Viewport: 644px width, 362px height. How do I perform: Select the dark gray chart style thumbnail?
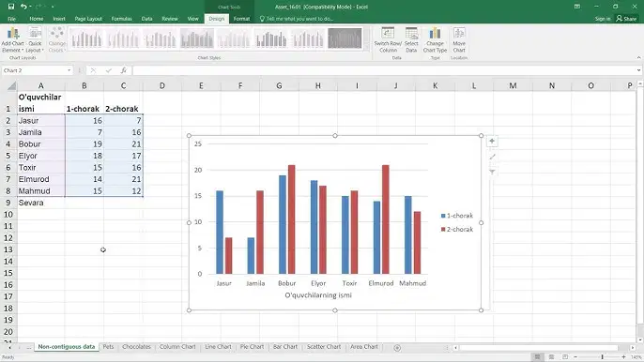click(345, 38)
